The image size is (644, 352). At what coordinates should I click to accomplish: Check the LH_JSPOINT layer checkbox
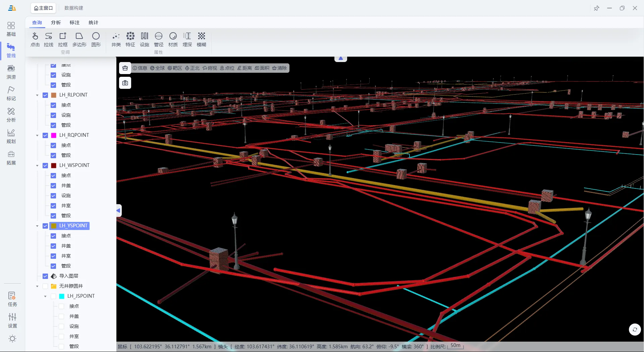[x=53, y=296]
